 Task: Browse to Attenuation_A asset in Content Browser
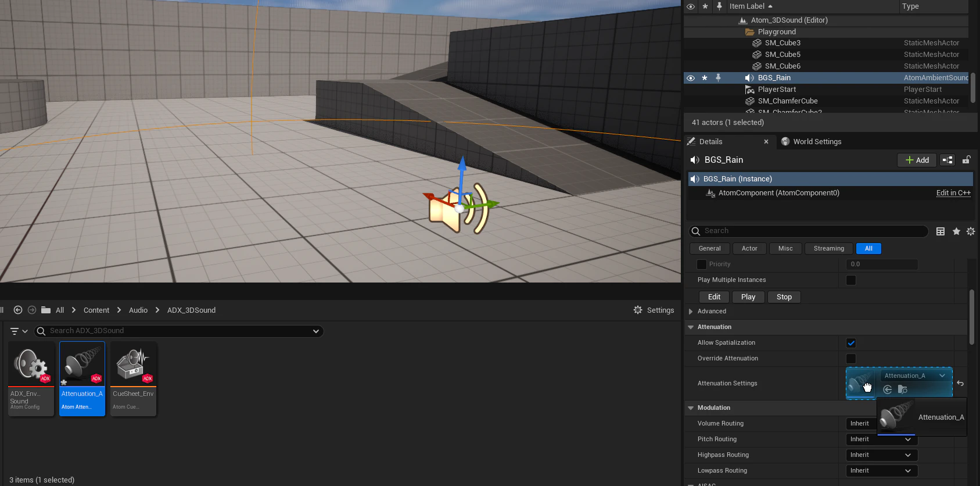pos(903,389)
